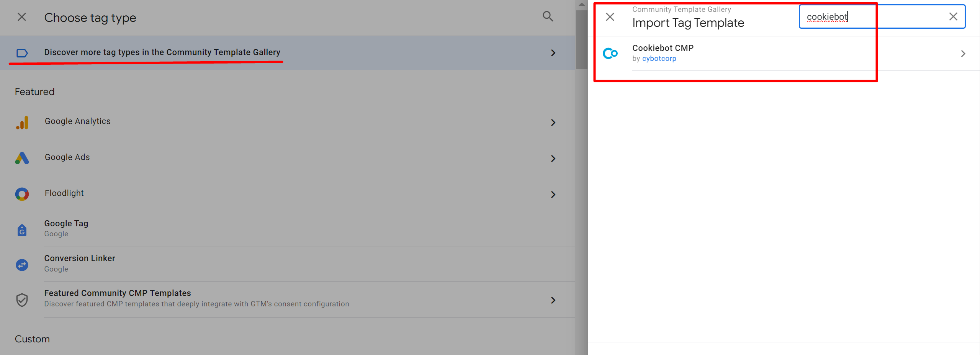This screenshot has width=980, height=355.
Task: Open Discover more tag types in Community Gallery
Action: point(162,52)
